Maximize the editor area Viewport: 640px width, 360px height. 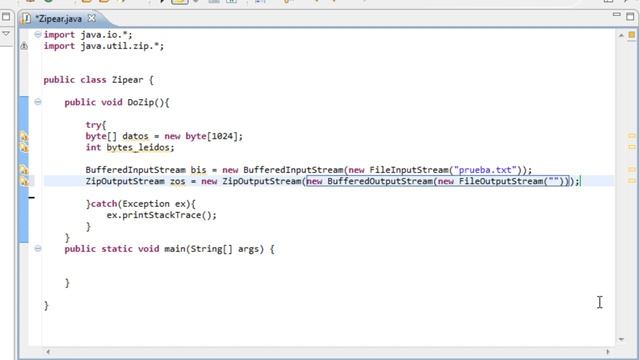(x=630, y=16)
